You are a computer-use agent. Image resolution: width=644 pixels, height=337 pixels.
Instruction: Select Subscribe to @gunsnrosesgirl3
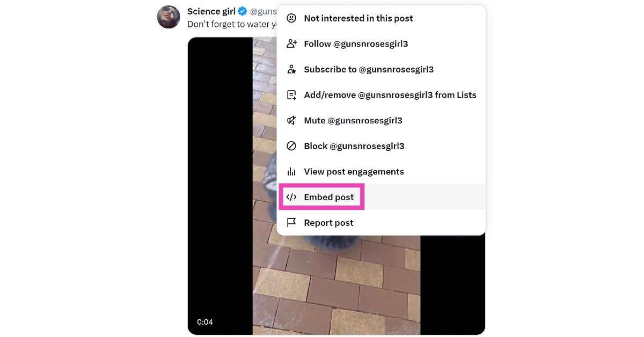tap(369, 69)
